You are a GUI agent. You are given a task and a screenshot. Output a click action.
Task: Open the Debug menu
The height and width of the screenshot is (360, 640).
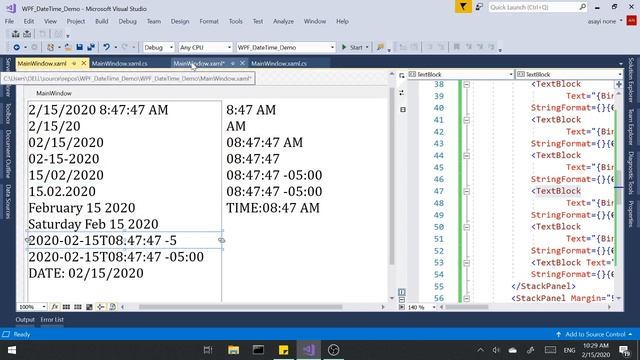pos(127,21)
